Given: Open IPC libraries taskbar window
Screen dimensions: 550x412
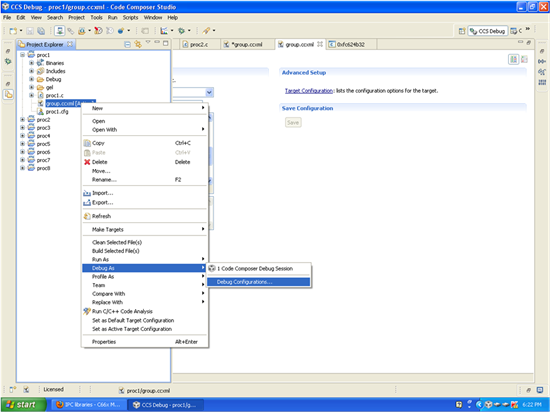Looking at the screenshot, I should point(88,405).
